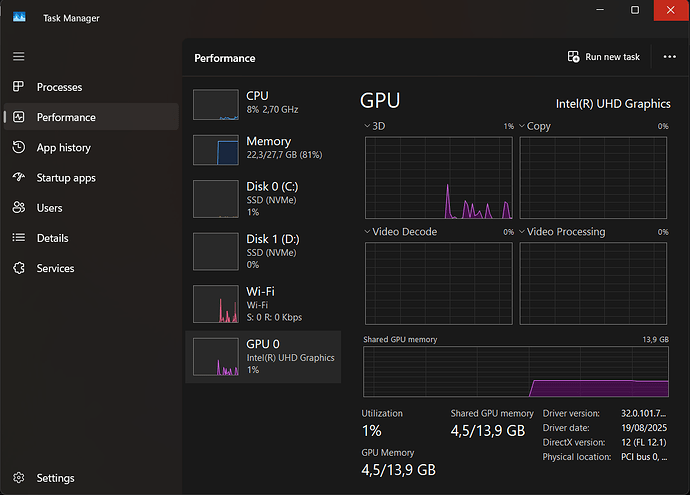Click the "13,9 GB" graph maximum label

[x=656, y=339]
